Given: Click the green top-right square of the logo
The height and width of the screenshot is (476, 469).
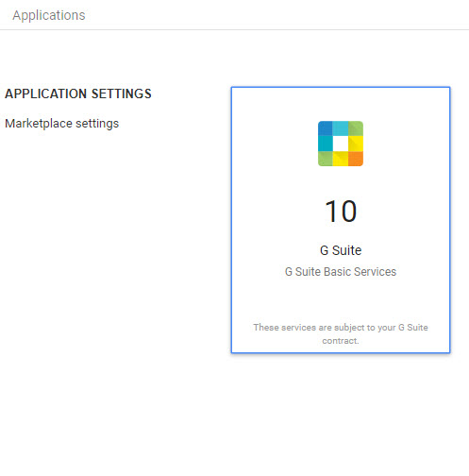Looking at the screenshot, I should pos(356,128).
